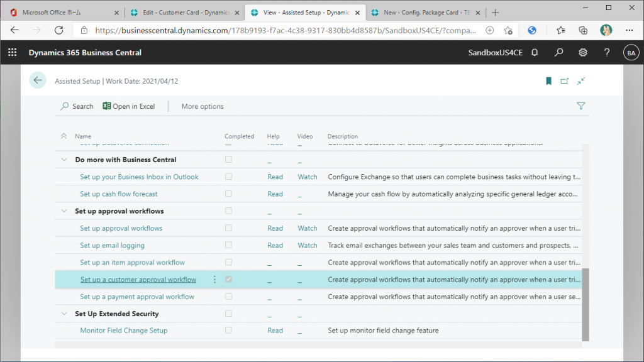Image resolution: width=644 pixels, height=362 pixels.
Task: Sort by the Completed column header
Action: [239, 136]
